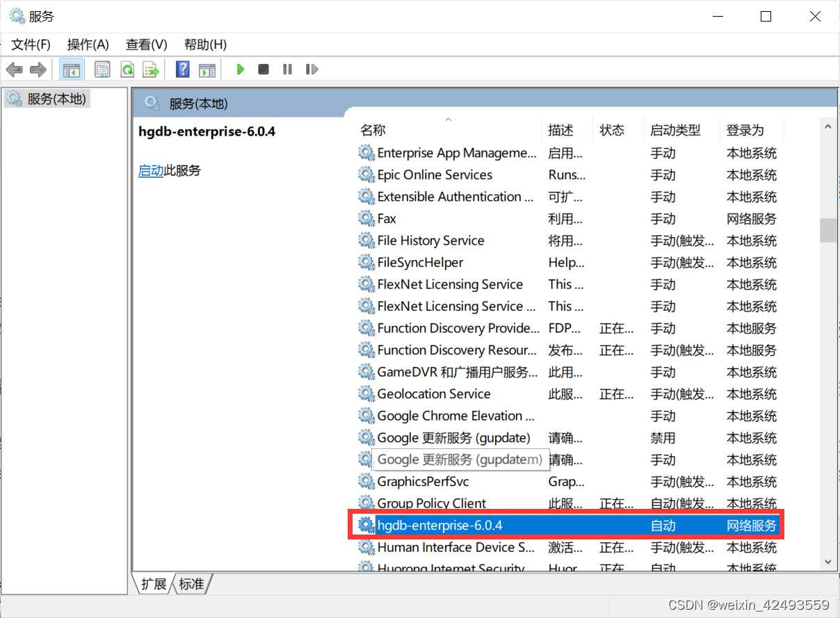This screenshot has width=840, height=618.
Task: Switch to the 扩展 tab
Action: coord(153,584)
